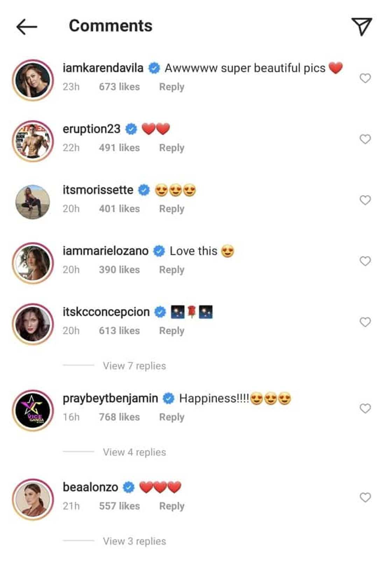
Task: Open itsmorissette username link
Action: [98, 190]
